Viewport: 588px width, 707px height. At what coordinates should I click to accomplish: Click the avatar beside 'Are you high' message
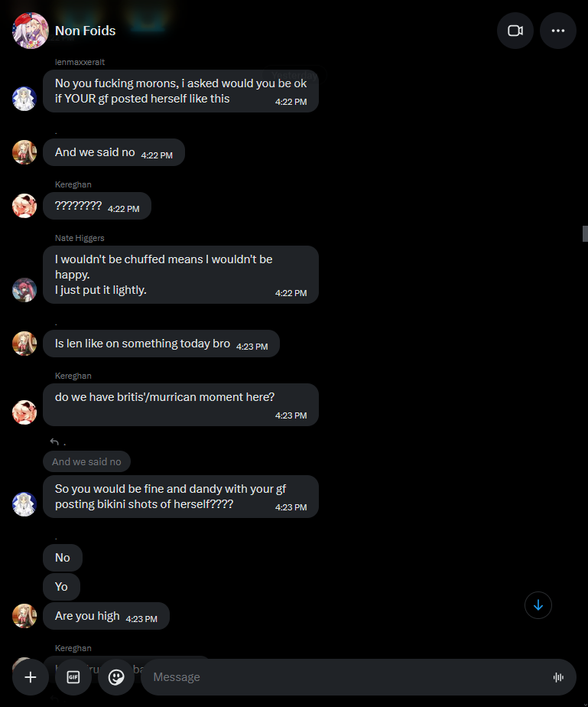pyautogui.click(x=24, y=616)
